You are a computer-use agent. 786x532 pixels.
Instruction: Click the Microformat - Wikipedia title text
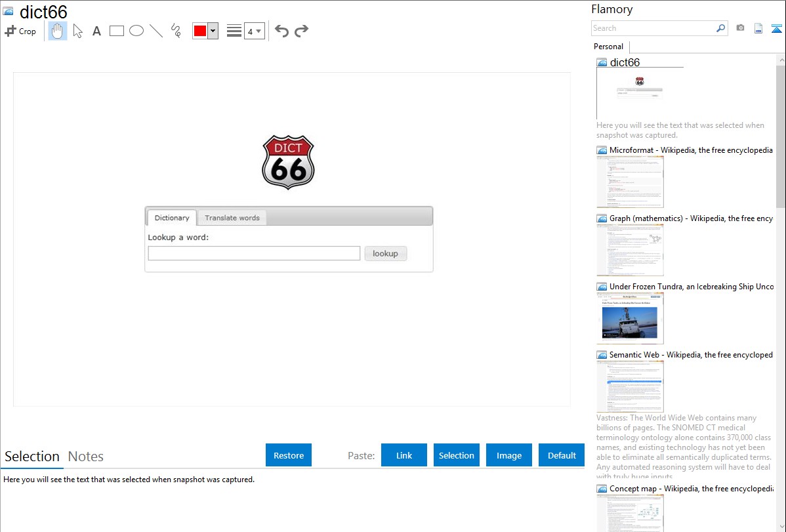pos(691,150)
